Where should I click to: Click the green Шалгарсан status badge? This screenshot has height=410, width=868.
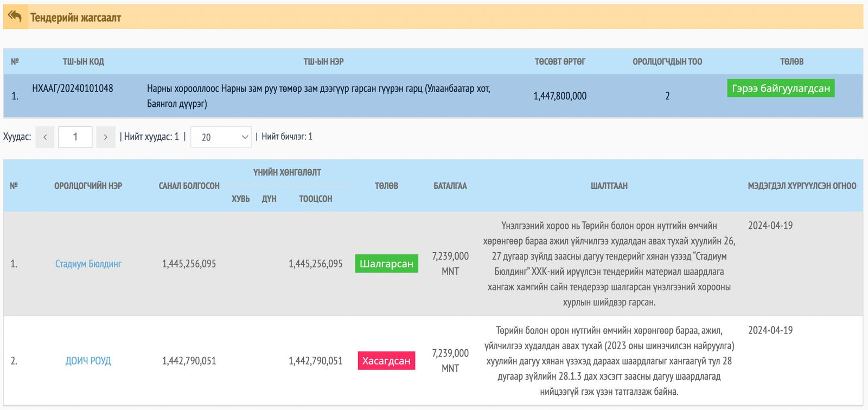pos(386,264)
